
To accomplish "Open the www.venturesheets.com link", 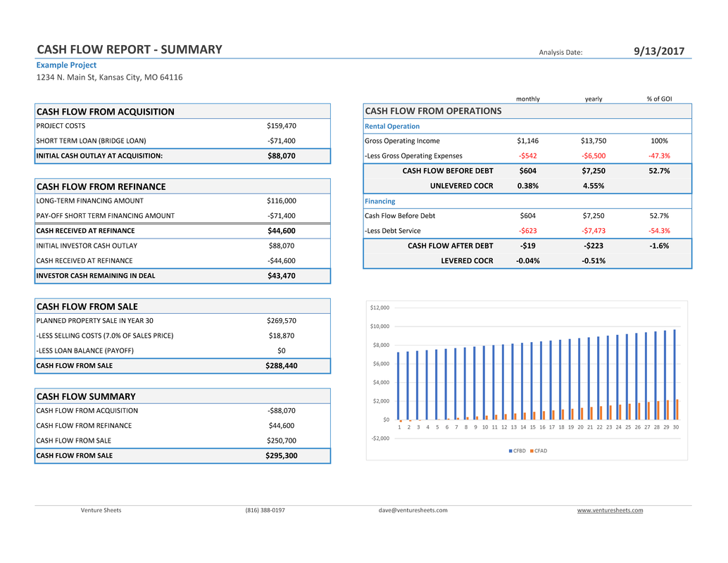I will click(610, 510).
